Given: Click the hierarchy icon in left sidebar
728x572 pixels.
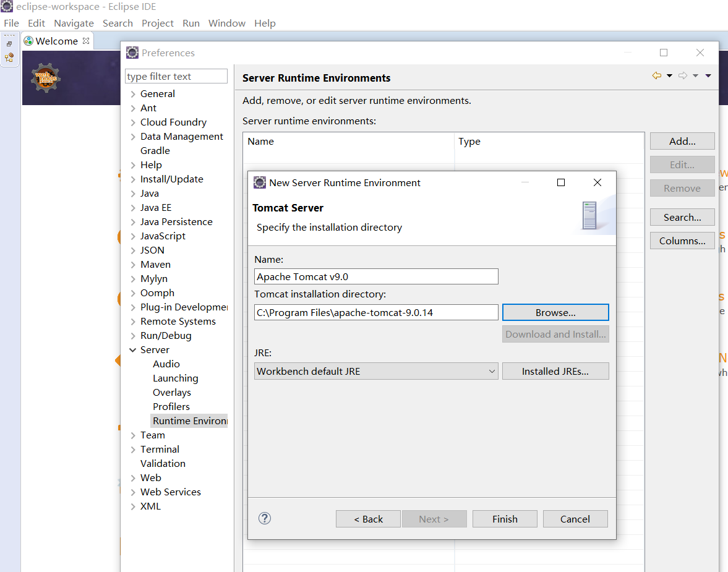Looking at the screenshot, I should 9,58.
